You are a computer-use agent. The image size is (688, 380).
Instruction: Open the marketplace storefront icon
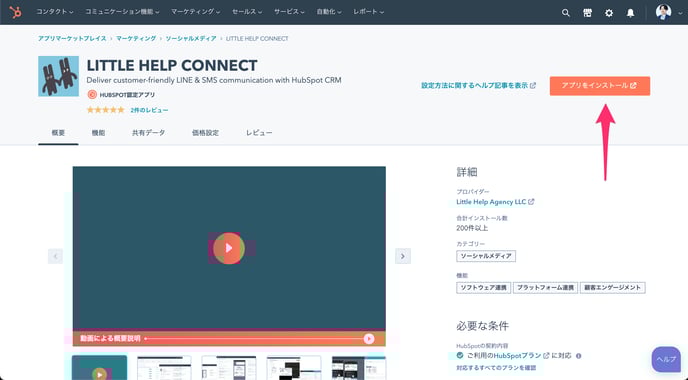[x=588, y=13]
